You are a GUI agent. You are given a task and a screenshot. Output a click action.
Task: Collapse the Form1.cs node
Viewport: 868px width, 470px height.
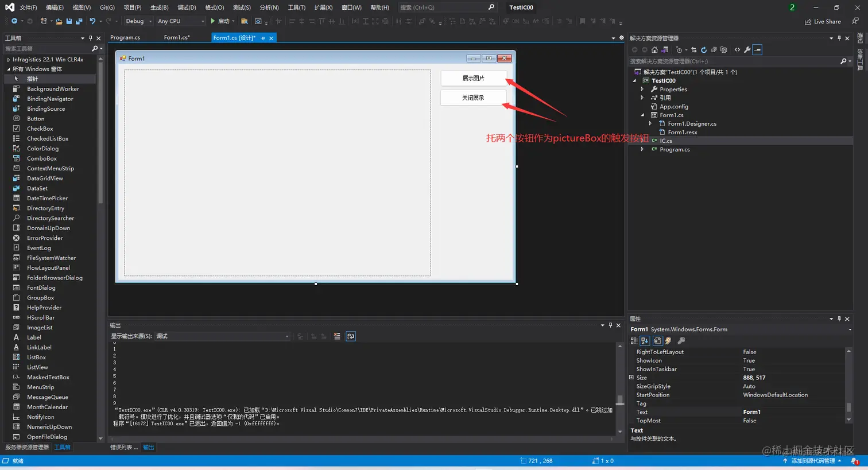tap(642, 115)
